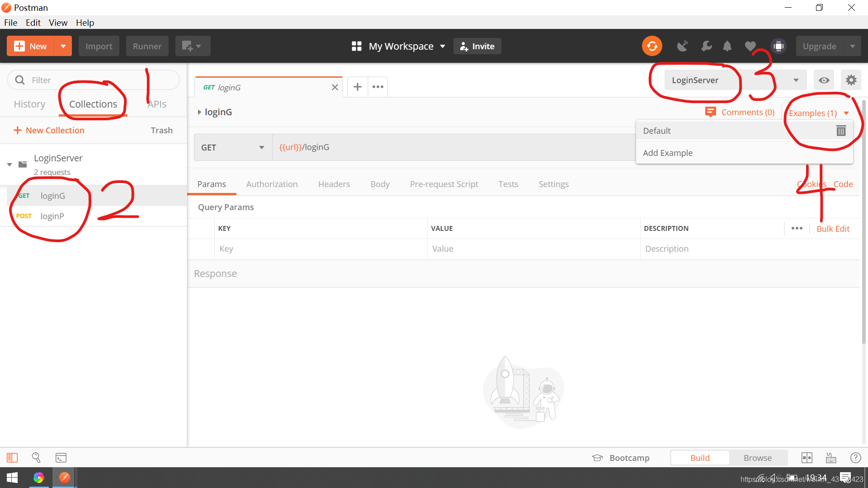The width and height of the screenshot is (868, 488).
Task: Open the notifications bell icon
Action: [x=727, y=46]
